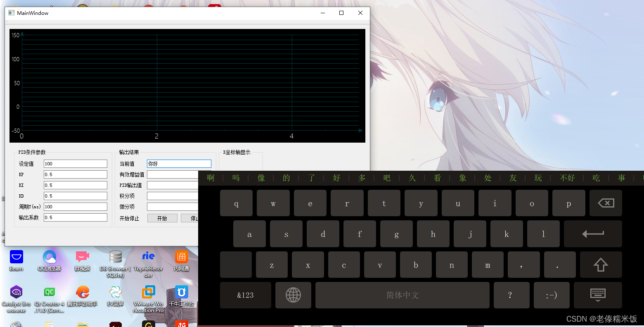Toggle input language with the globe key
644x327 pixels.
pos(293,295)
